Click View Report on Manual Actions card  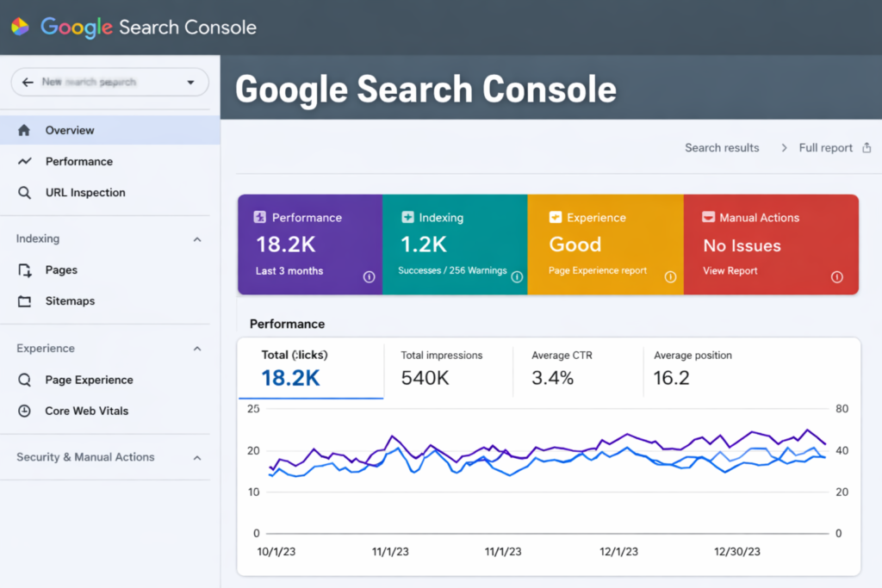[x=730, y=270]
